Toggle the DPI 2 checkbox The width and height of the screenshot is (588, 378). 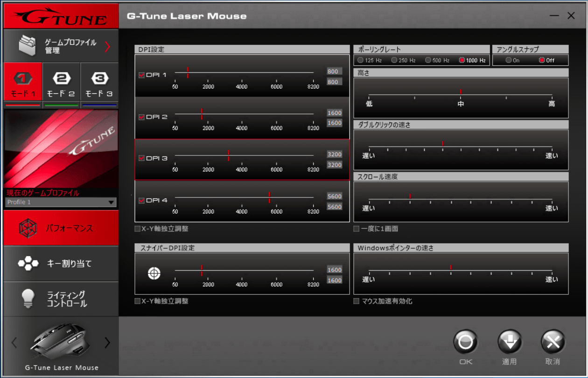click(141, 117)
